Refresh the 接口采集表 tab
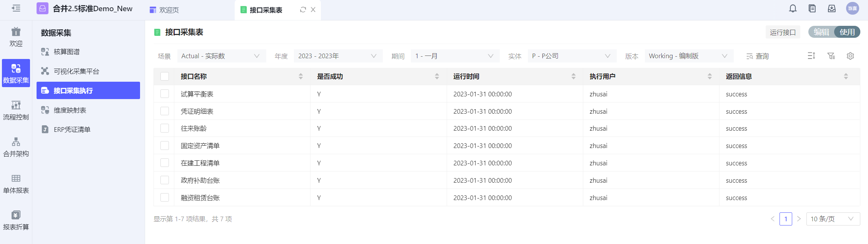 click(303, 10)
